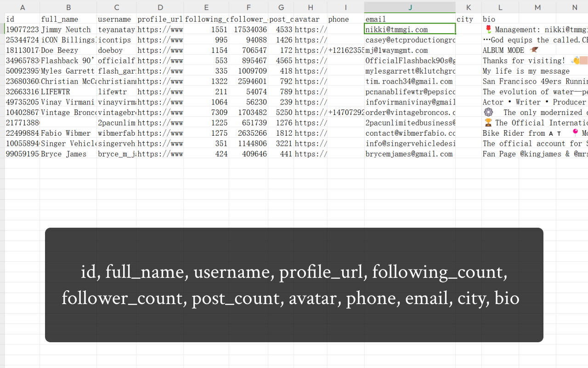This screenshot has height=368, width=588.
Task: Select column H header
Action: point(311,7)
